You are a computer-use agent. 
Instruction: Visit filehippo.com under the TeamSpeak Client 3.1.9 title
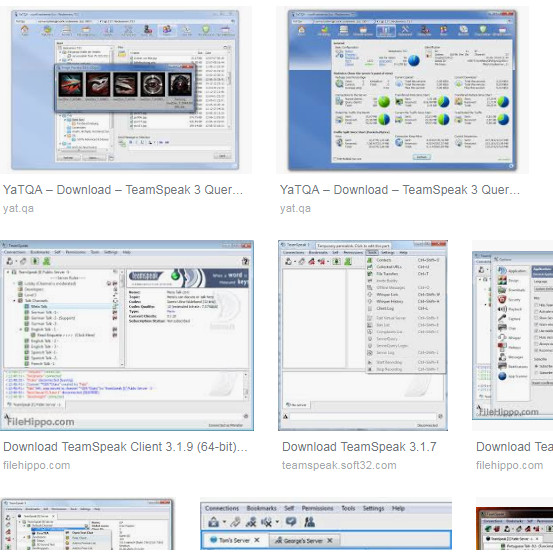(x=37, y=465)
